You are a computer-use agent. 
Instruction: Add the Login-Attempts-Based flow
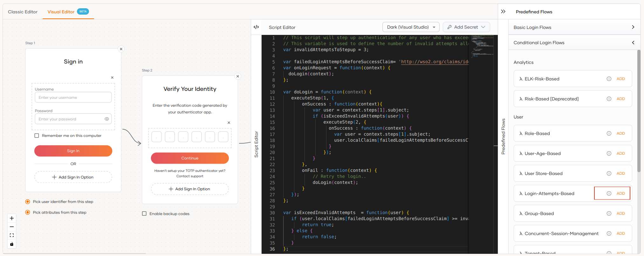tap(621, 193)
